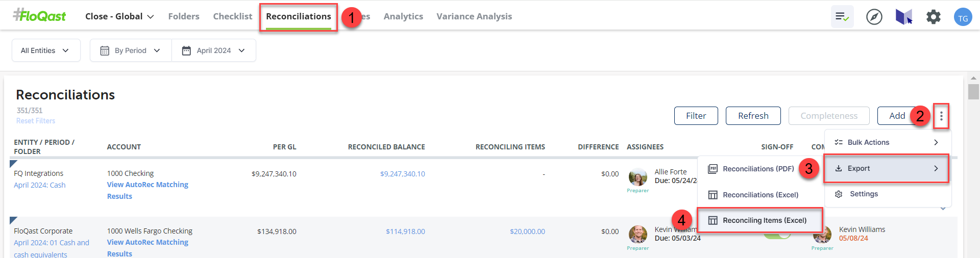The height and width of the screenshot is (258, 980).
Task: Click the Export download icon
Action: pyautogui.click(x=839, y=168)
